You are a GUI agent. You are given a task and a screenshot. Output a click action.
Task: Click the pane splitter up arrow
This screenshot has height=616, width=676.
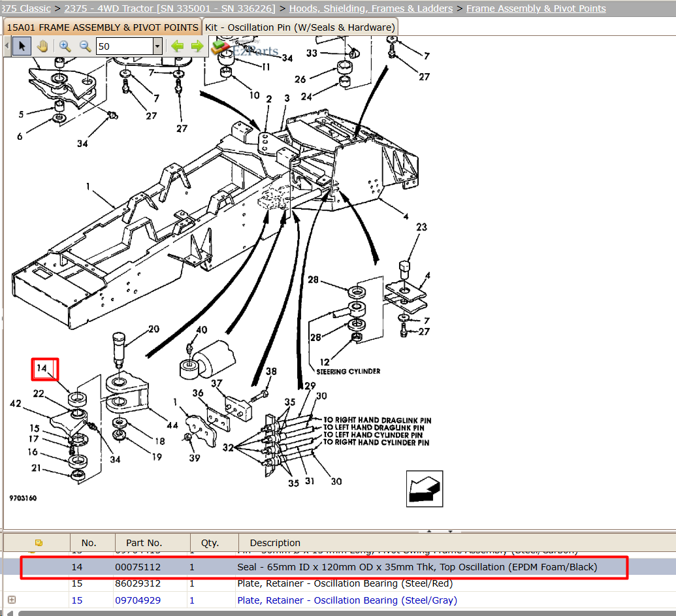[429, 531]
